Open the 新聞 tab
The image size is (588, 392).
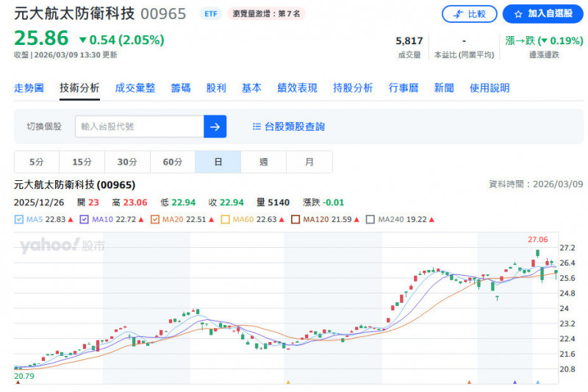pos(444,88)
